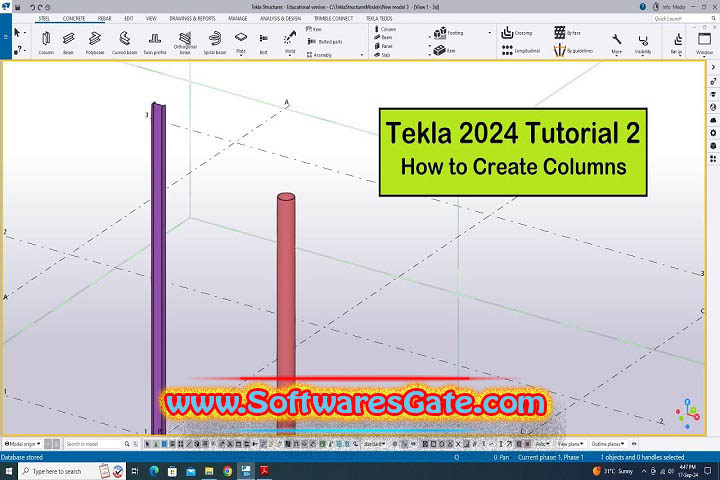The height and width of the screenshot is (480, 720).
Task: Click the selection arrow tool
Action: (17, 33)
